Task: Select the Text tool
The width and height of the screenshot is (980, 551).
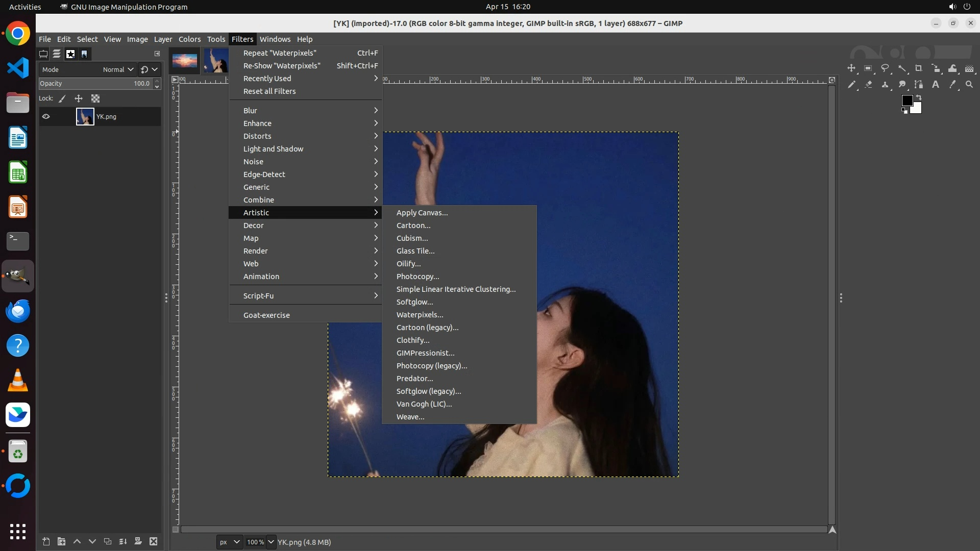Action: pyautogui.click(x=936, y=85)
